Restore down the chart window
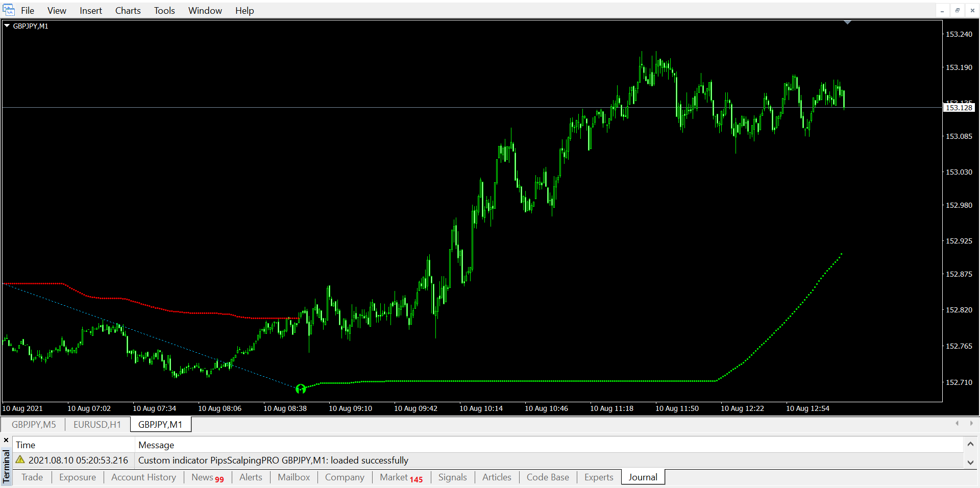Screen dimensions: 980x488 [958, 10]
